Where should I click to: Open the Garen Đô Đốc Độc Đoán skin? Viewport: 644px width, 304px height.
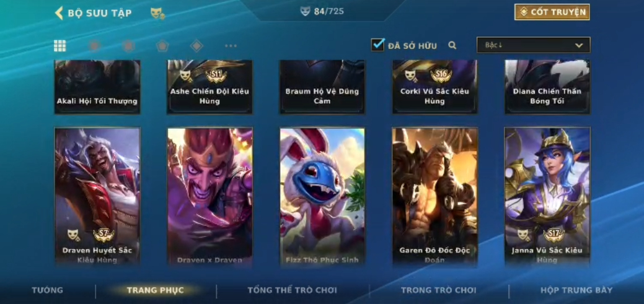[435, 197]
